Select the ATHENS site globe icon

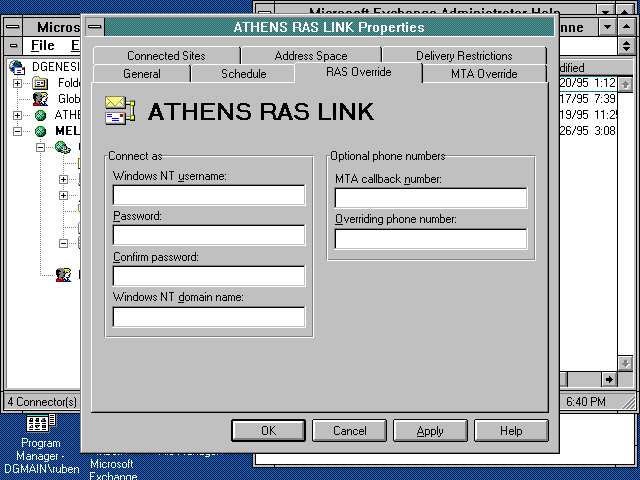click(40, 116)
